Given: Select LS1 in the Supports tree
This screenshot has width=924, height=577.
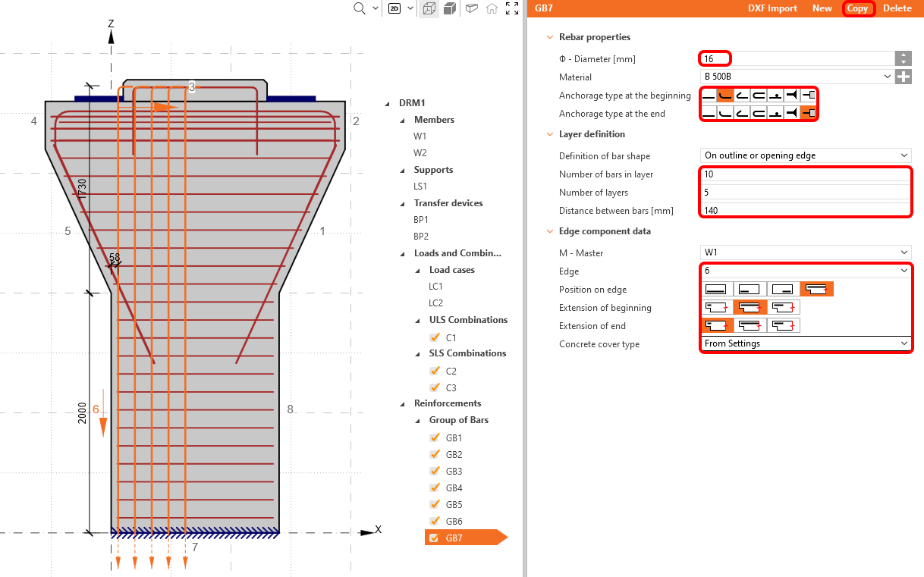Looking at the screenshot, I should point(420,187).
